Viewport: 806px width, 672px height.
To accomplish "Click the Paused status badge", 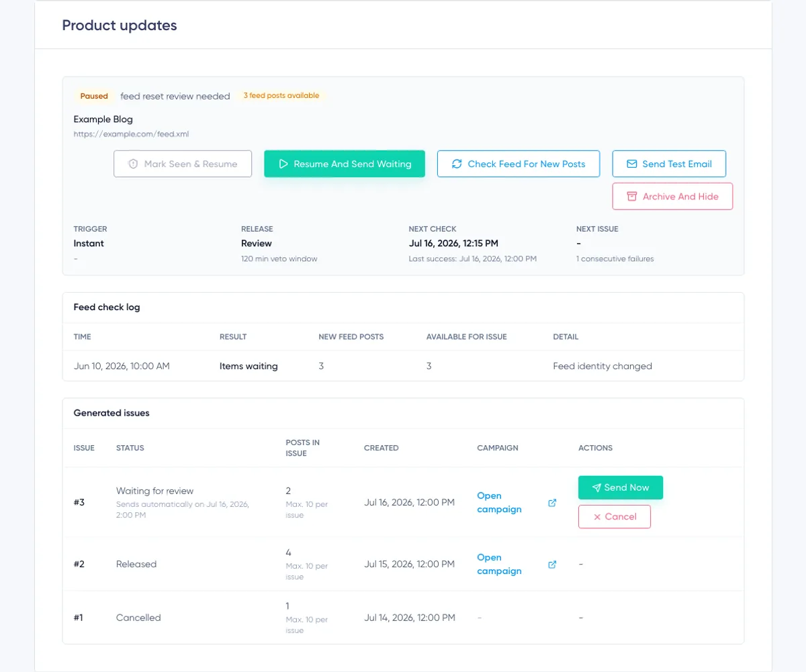I will pyautogui.click(x=94, y=96).
